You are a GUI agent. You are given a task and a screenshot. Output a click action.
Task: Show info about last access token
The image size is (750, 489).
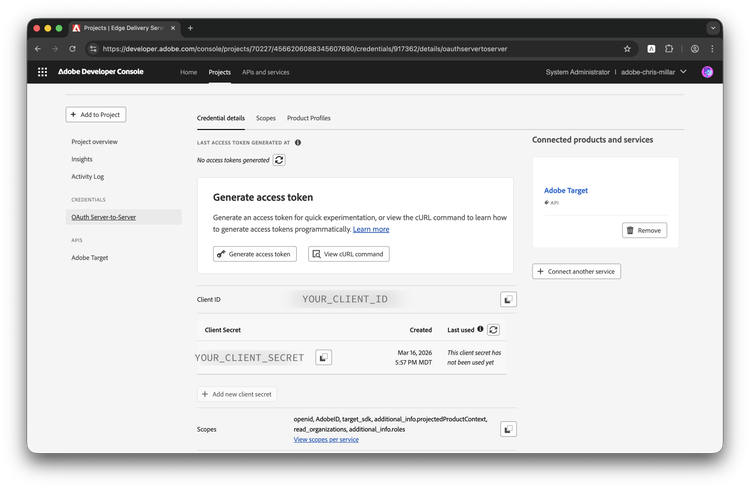coord(298,143)
